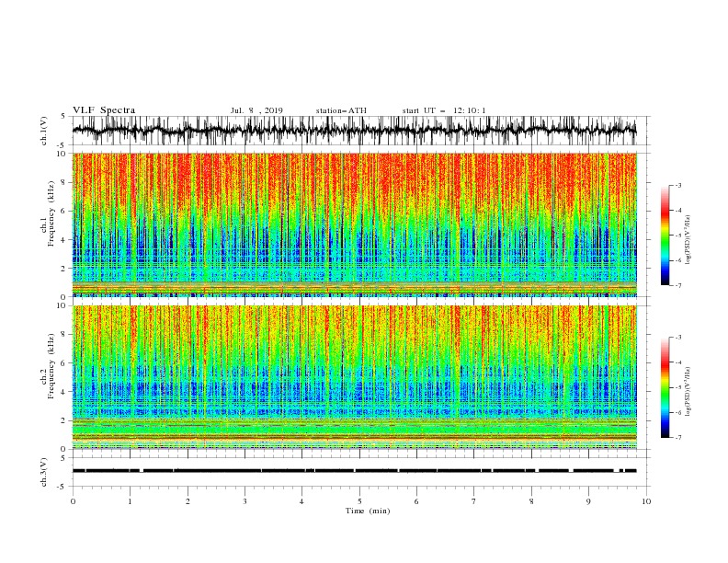
Task: Click the time axis tick label '10'
Action: coord(646,501)
